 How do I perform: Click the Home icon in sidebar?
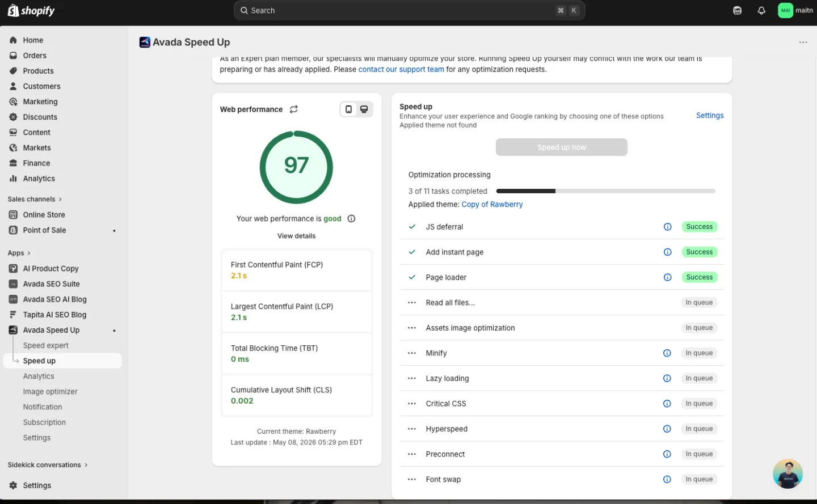pyautogui.click(x=13, y=40)
